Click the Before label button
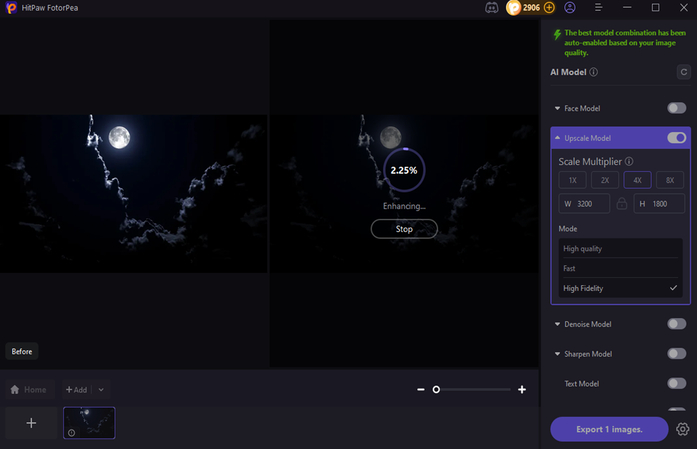 [x=22, y=351]
